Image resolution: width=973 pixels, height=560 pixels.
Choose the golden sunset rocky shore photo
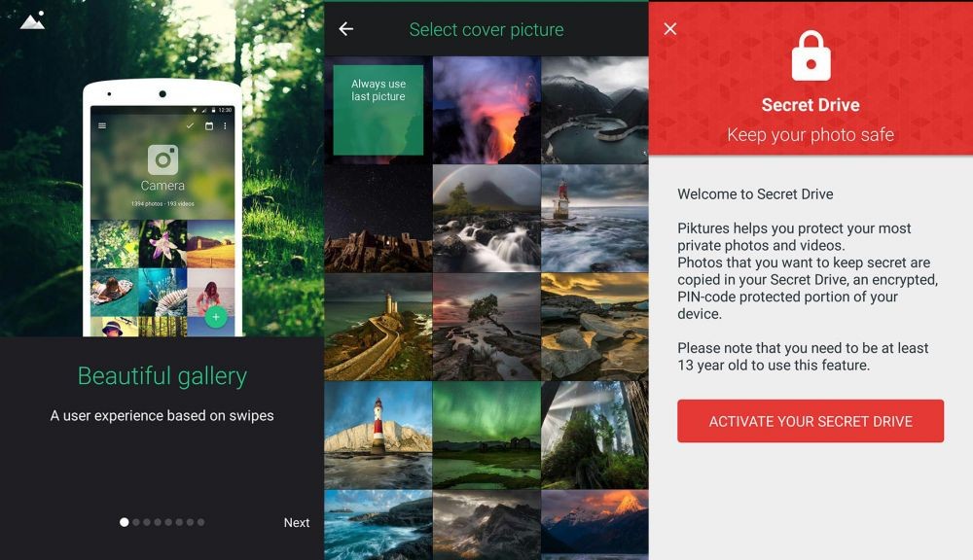coord(595,327)
